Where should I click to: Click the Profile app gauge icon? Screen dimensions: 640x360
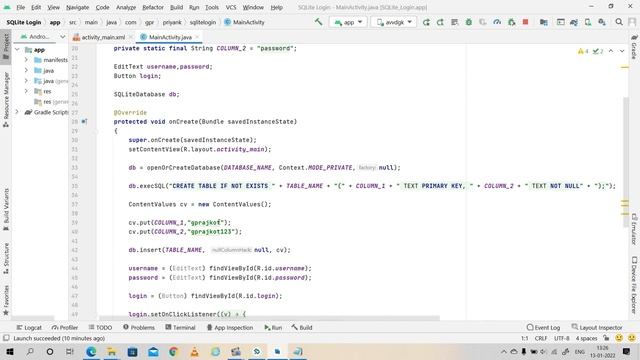point(497,22)
